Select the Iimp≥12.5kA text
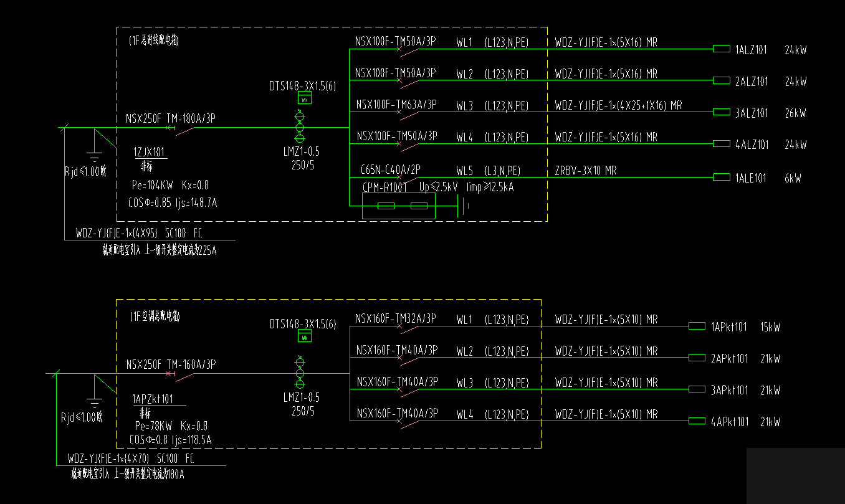The image size is (845, 504). click(x=490, y=187)
